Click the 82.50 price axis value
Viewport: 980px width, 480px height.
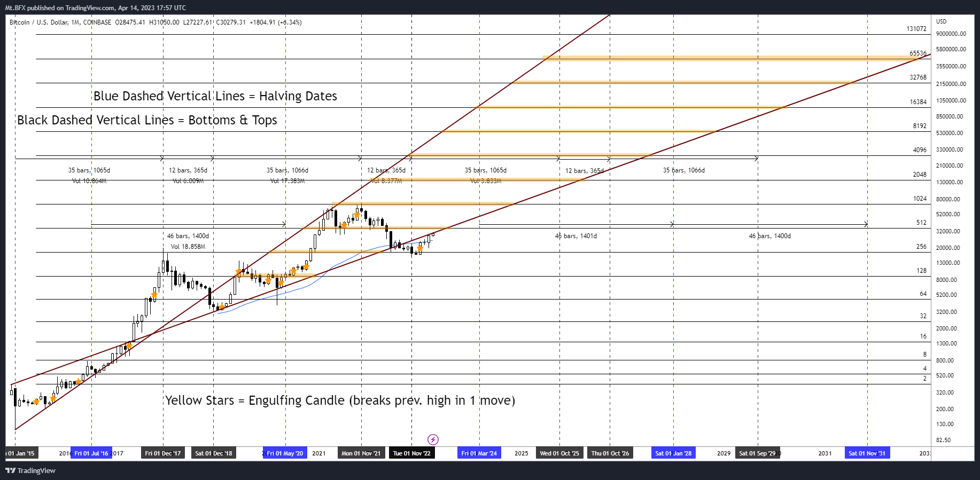click(x=944, y=440)
